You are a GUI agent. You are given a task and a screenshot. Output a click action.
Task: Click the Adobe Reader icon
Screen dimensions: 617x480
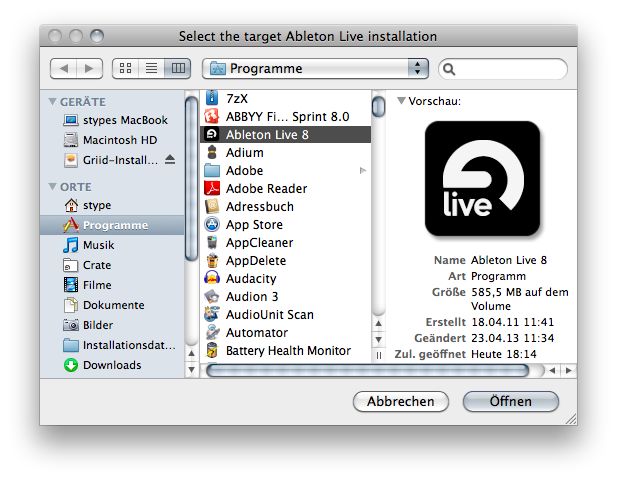click(x=212, y=188)
